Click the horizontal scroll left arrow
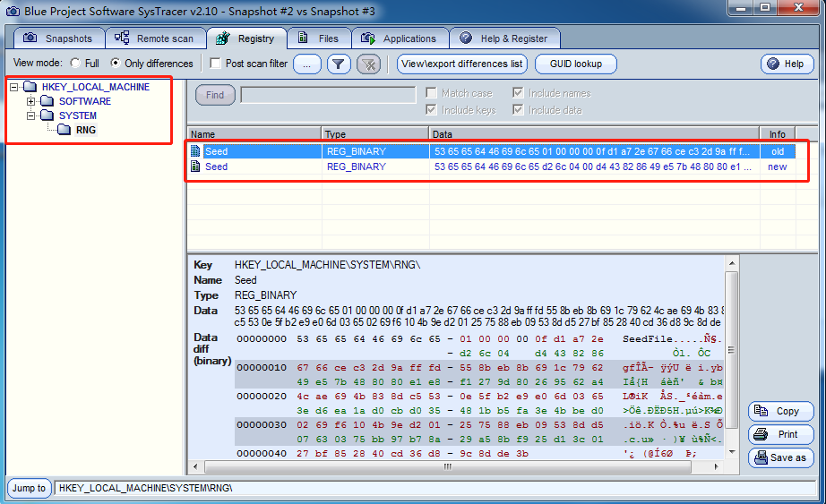This screenshot has width=826, height=504. click(x=195, y=466)
